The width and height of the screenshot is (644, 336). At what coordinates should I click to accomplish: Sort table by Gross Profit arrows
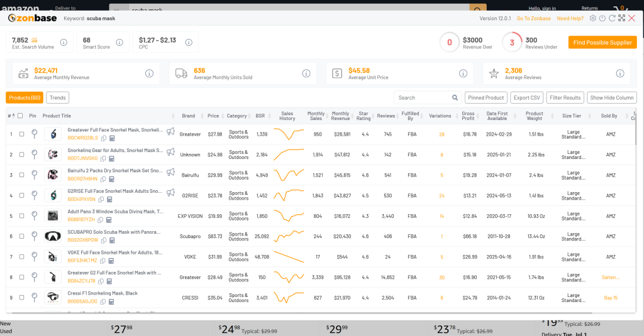pos(479,116)
